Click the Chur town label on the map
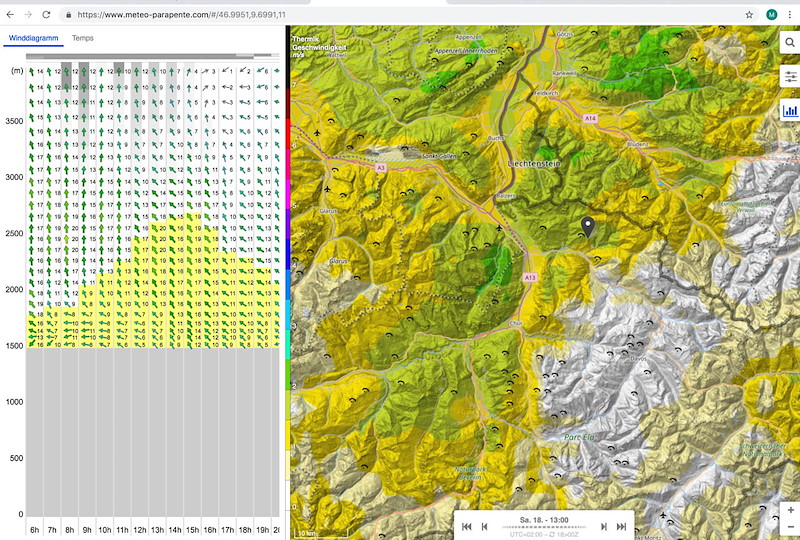This screenshot has width=800, height=540. (516, 324)
